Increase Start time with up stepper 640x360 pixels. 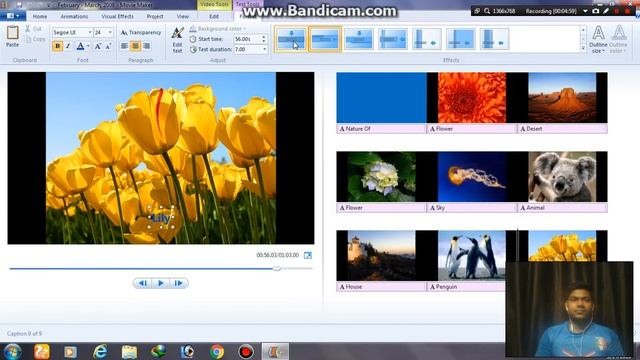point(264,37)
